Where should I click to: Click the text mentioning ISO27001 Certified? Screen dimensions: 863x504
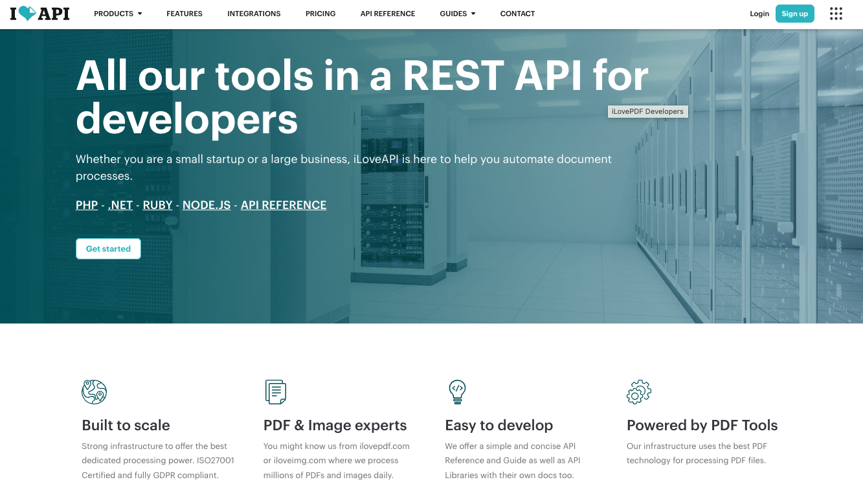tap(158, 461)
